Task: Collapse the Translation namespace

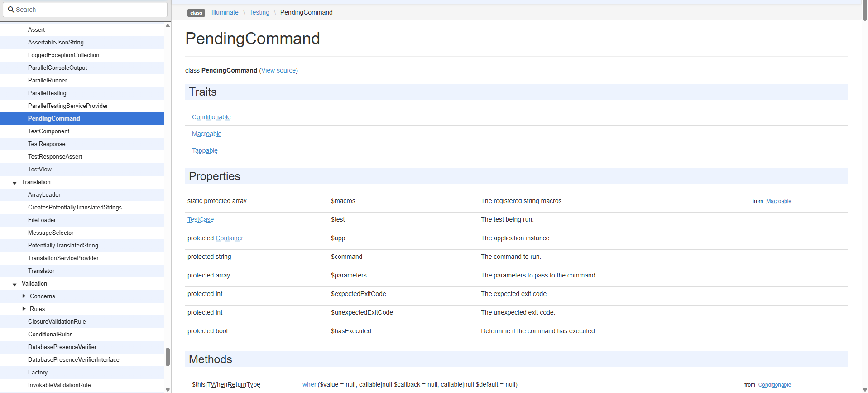Action: 14,183
